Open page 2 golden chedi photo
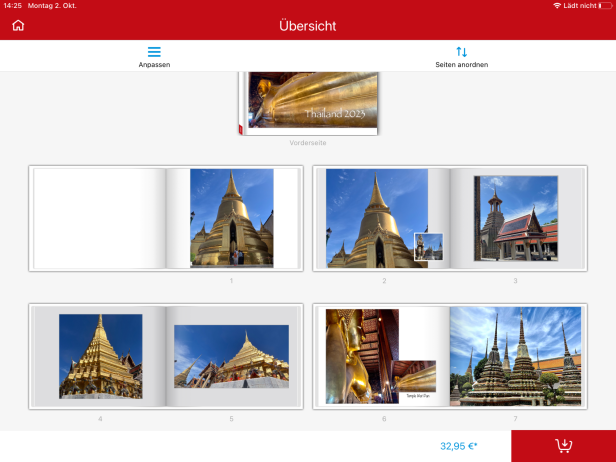 coord(377,218)
